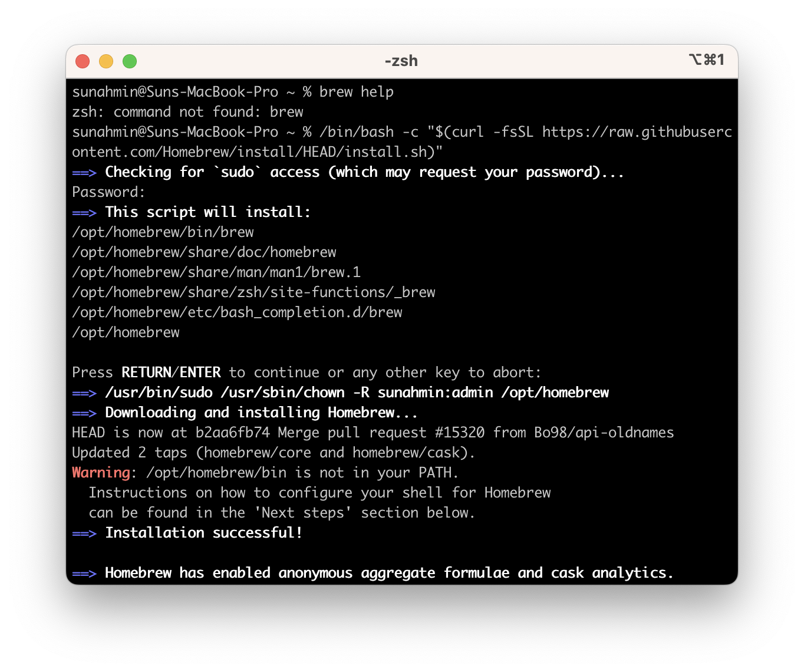Image resolution: width=804 pixels, height=672 pixels.
Task: Click the yellow minimize window button
Action: point(106,61)
